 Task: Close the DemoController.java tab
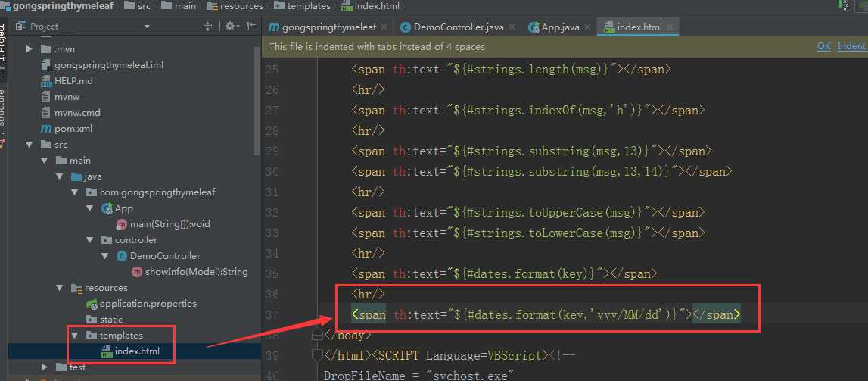click(x=512, y=27)
